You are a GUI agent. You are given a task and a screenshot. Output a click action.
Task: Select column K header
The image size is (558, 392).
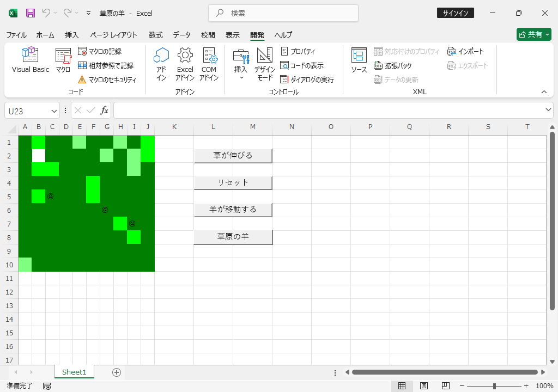pos(174,127)
